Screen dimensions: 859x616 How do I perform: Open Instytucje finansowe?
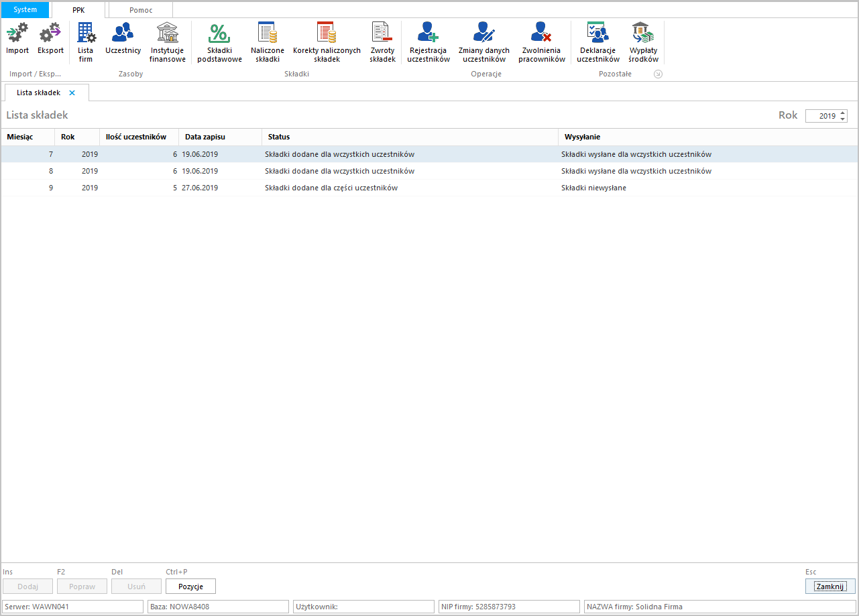167,43
